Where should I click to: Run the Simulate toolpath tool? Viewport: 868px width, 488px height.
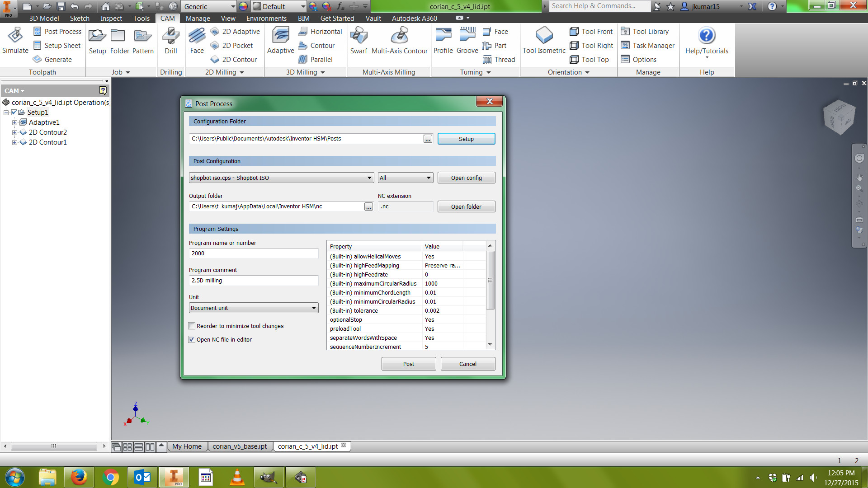pyautogui.click(x=15, y=41)
